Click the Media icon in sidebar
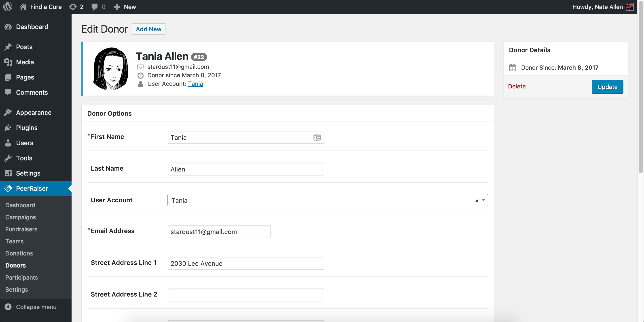Viewport: 644px width, 322px height. point(8,62)
